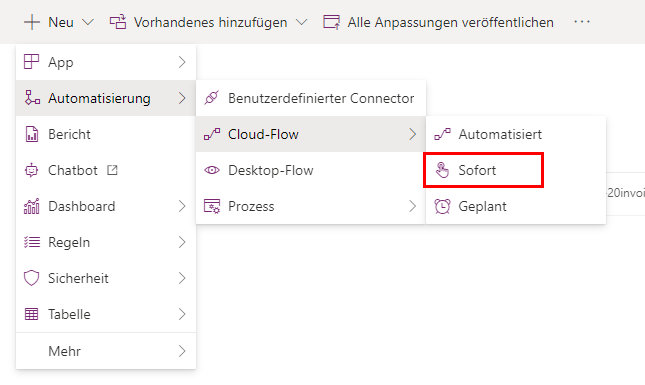Open the more commands ellipsis

pos(582,21)
